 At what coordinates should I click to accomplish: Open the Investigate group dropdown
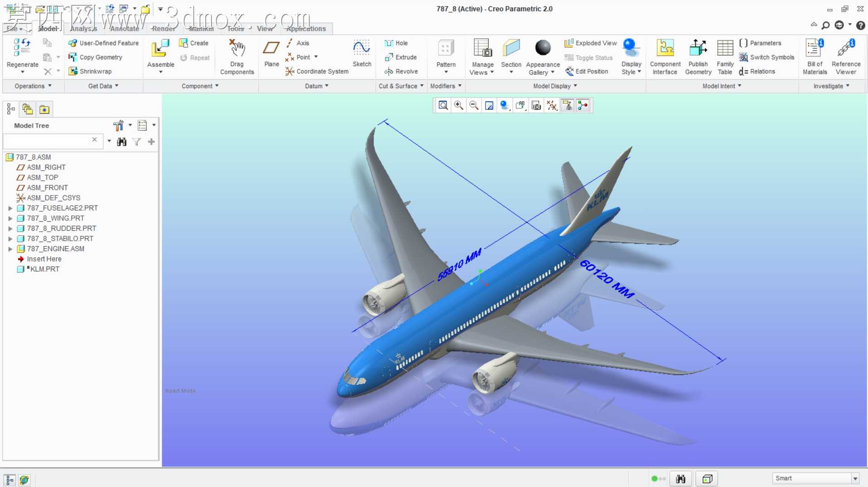pos(831,86)
